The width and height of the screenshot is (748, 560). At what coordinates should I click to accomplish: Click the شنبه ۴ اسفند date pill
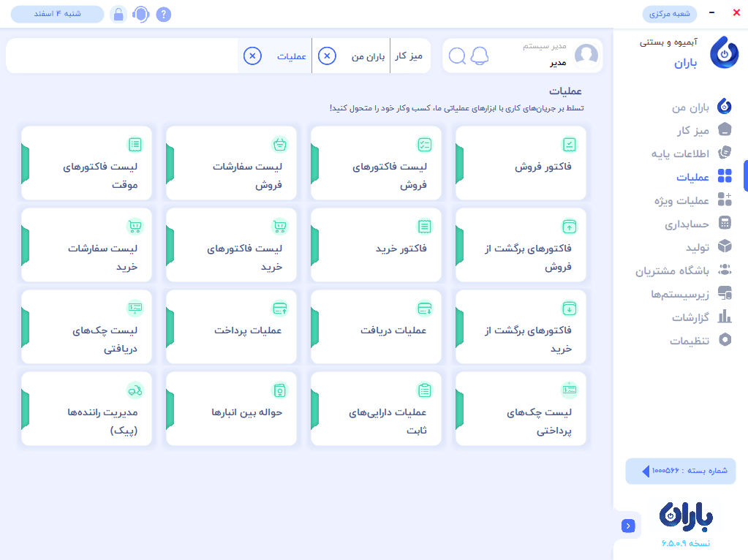pos(57,14)
